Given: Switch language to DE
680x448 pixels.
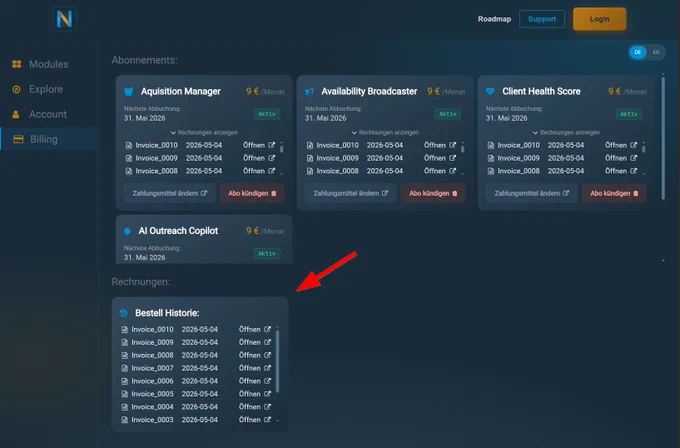Looking at the screenshot, I should tap(638, 52).
